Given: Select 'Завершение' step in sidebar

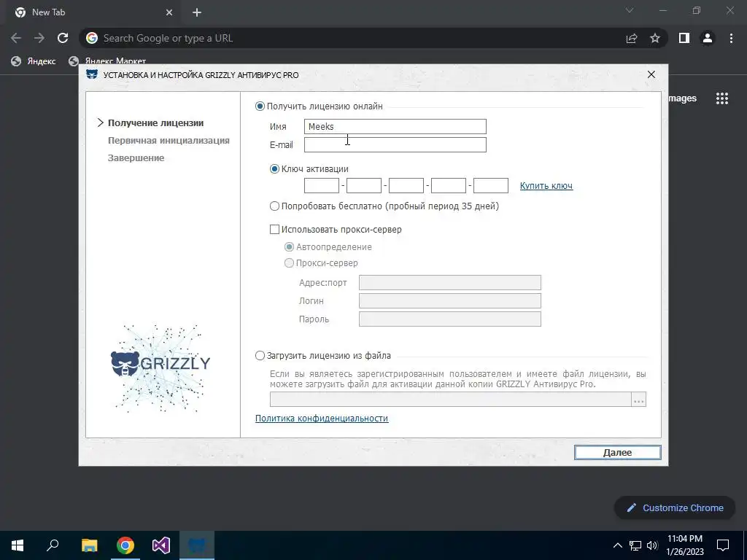Looking at the screenshot, I should pos(136,158).
